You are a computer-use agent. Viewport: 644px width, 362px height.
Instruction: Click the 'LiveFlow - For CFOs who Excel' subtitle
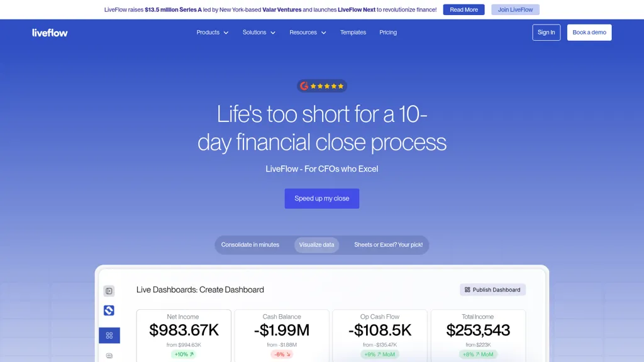[x=322, y=168]
